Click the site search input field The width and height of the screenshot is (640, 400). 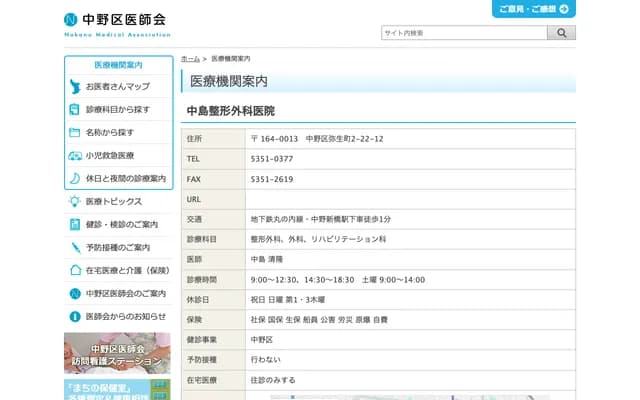pyautogui.click(x=463, y=33)
